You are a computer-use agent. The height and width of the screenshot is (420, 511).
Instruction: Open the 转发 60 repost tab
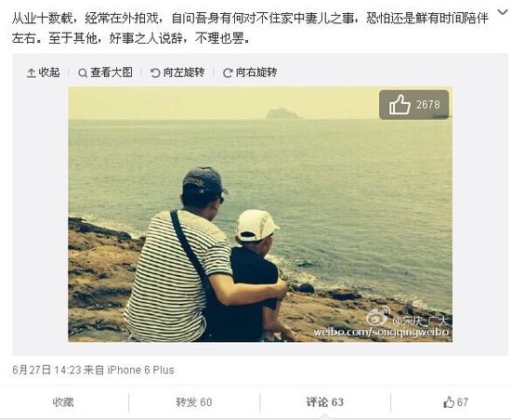194,402
